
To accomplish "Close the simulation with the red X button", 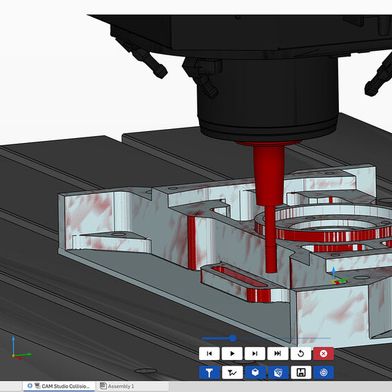I will (323, 353).
